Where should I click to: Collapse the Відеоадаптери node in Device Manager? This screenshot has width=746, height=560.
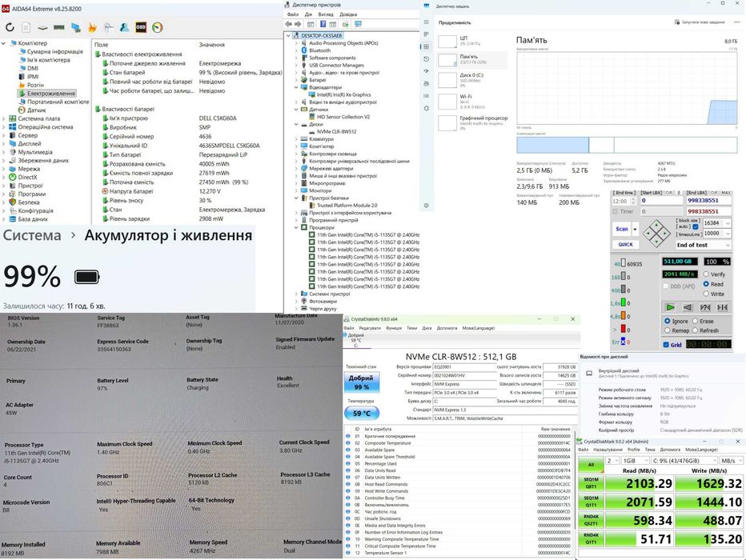pos(296,87)
